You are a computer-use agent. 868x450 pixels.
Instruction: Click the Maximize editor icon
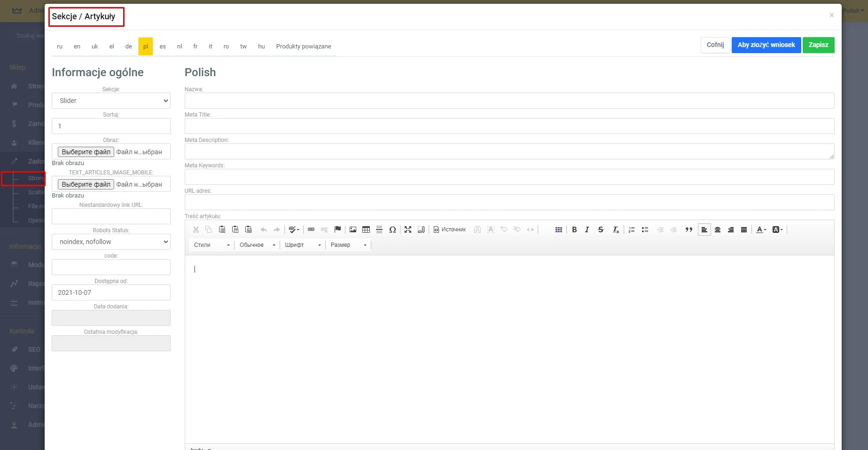pyautogui.click(x=407, y=229)
